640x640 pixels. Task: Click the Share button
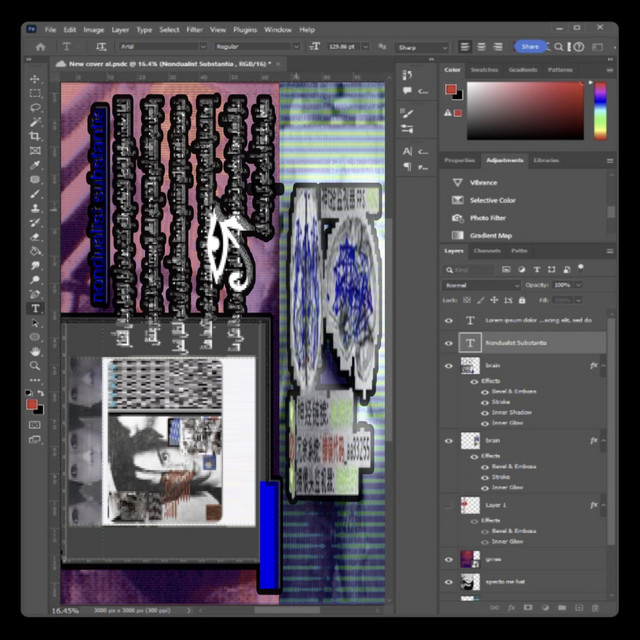point(528,46)
